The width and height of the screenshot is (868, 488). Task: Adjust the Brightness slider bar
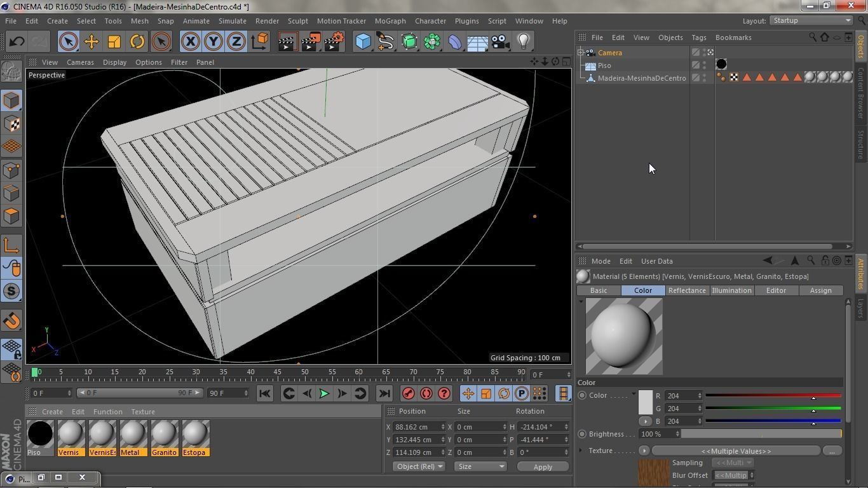tap(761, 434)
